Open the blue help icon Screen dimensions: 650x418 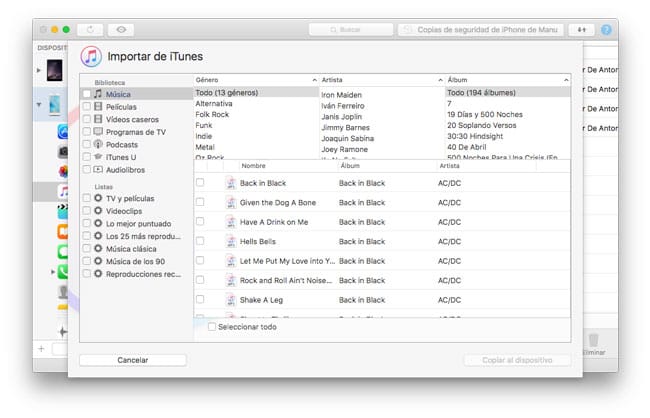click(606, 29)
